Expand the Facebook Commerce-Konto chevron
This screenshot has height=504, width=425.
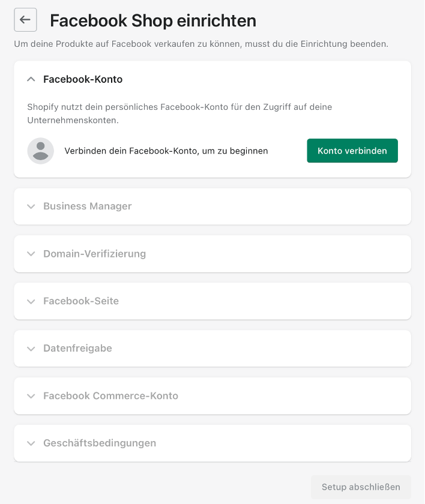coord(31,396)
